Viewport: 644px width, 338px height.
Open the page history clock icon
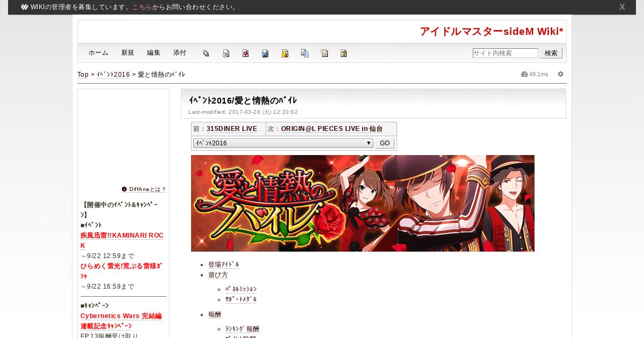coord(226,53)
